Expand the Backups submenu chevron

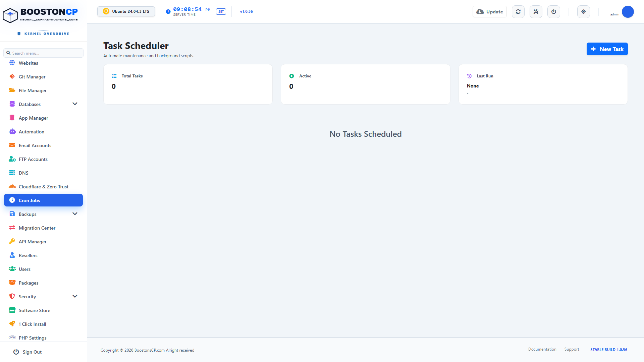[75, 214]
